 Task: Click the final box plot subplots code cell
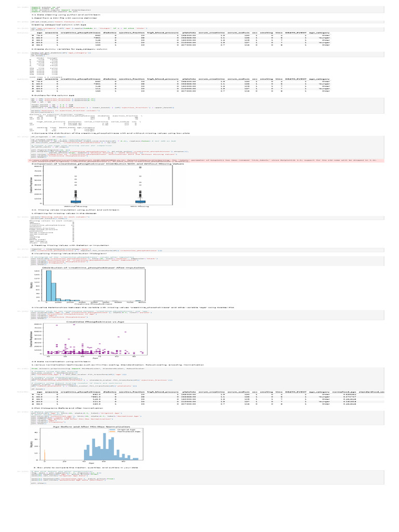207,477
